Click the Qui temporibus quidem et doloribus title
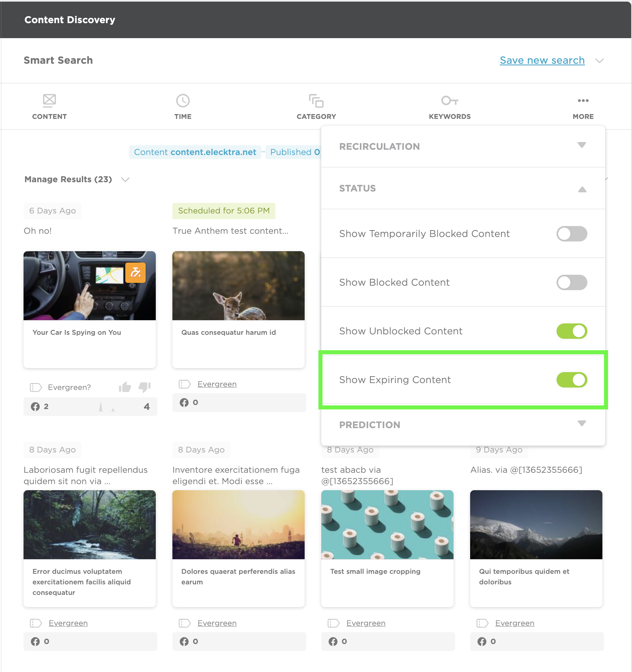This screenshot has height=672, width=632. pos(524,577)
